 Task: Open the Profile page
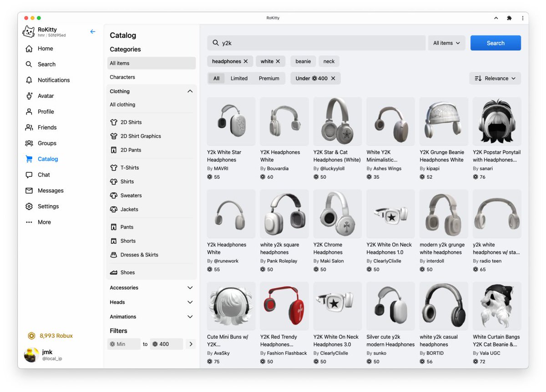45,112
